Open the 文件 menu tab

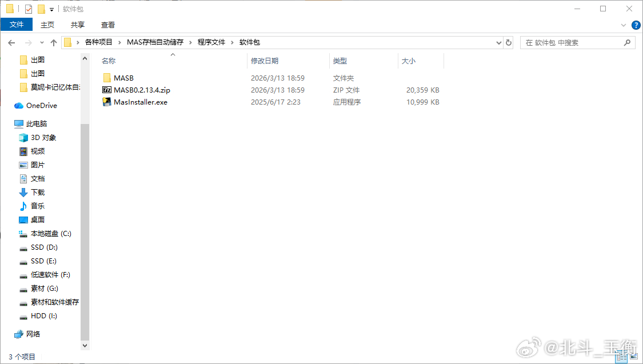point(17,25)
